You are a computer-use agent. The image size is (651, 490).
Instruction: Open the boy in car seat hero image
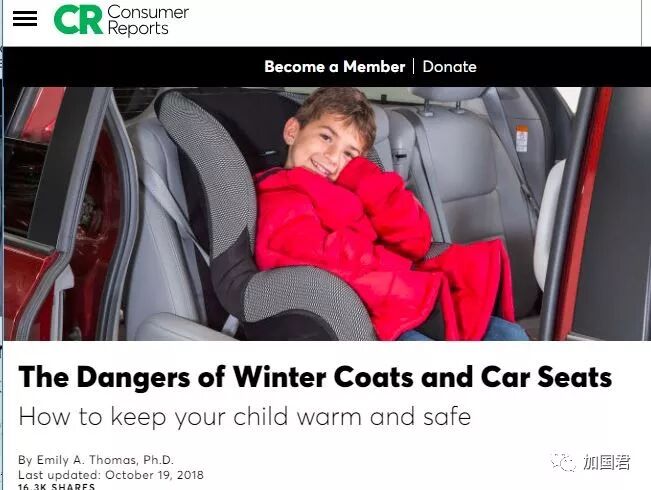pos(327,214)
